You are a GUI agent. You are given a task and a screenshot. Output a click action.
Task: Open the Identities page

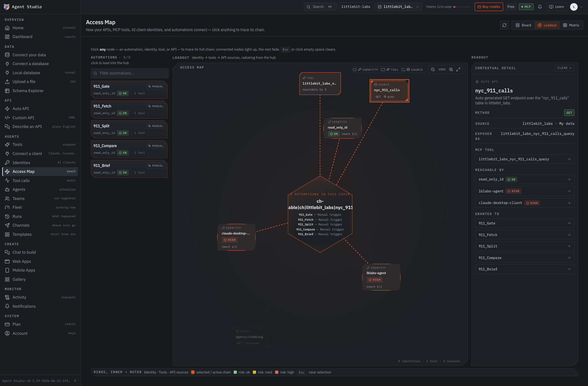(40, 163)
